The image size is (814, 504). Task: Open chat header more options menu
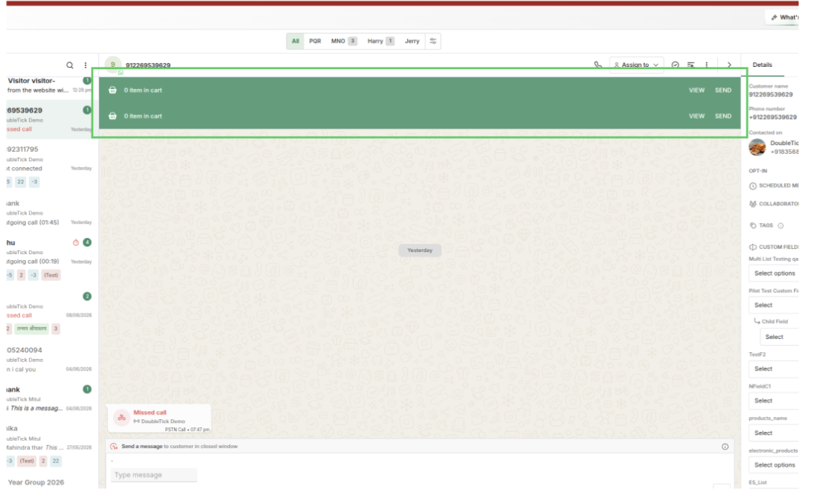(707, 65)
